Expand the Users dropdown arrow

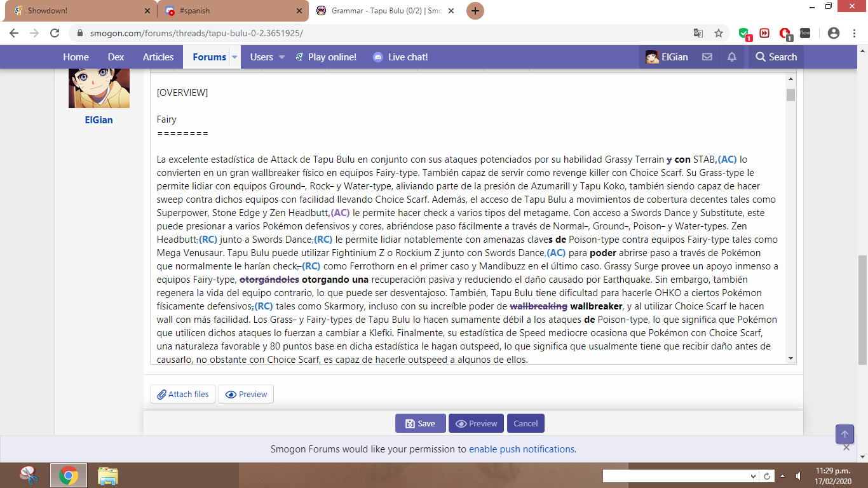pyautogui.click(x=281, y=57)
